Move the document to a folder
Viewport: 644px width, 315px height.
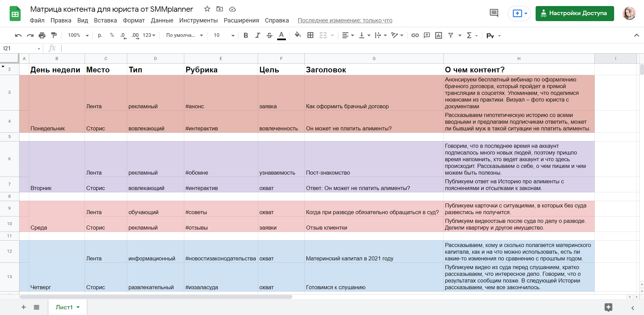tap(219, 9)
